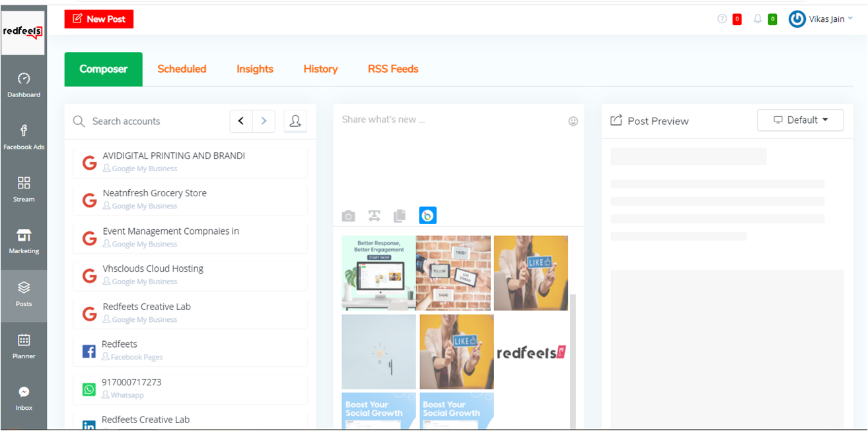
Task: Expand the Vikas Jain user menu arrow
Action: tap(850, 19)
